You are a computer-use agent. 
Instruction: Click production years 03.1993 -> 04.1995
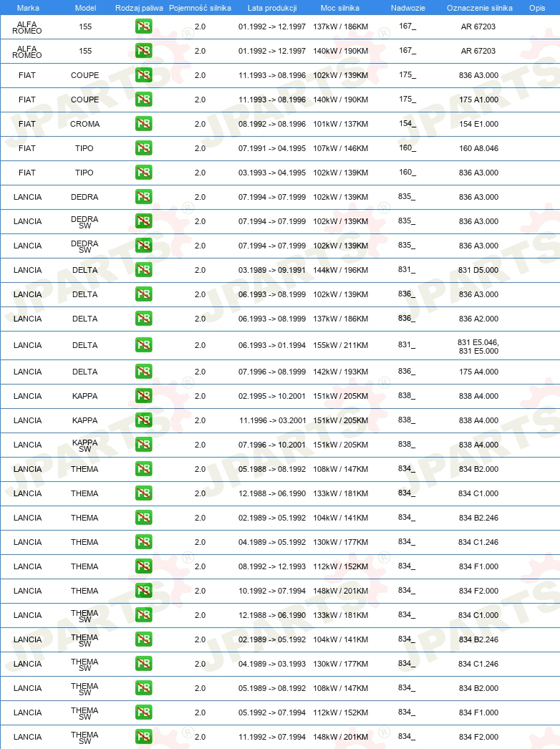click(x=272, y=173)
